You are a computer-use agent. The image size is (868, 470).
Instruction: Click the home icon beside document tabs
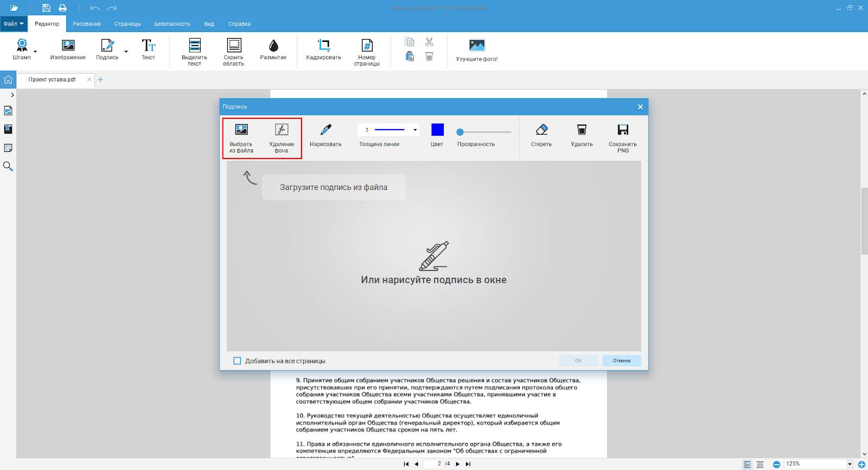point(8,80)
